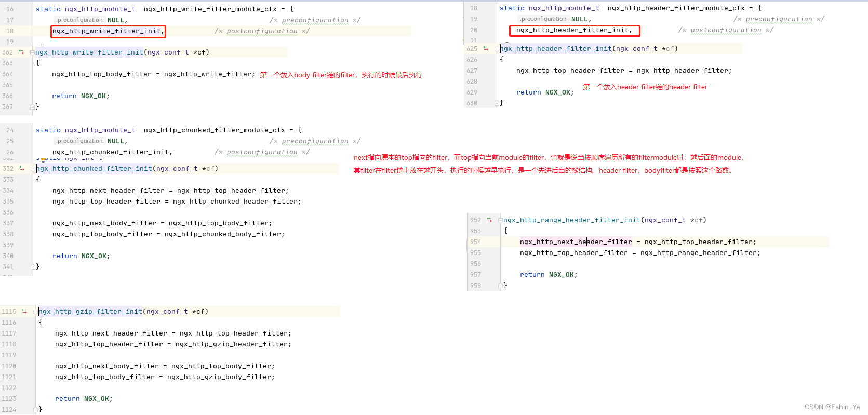The width and height of the screenshot is (868, 415).
Task: Click the fold end marker at line 341
Action: tap(33, 266)
